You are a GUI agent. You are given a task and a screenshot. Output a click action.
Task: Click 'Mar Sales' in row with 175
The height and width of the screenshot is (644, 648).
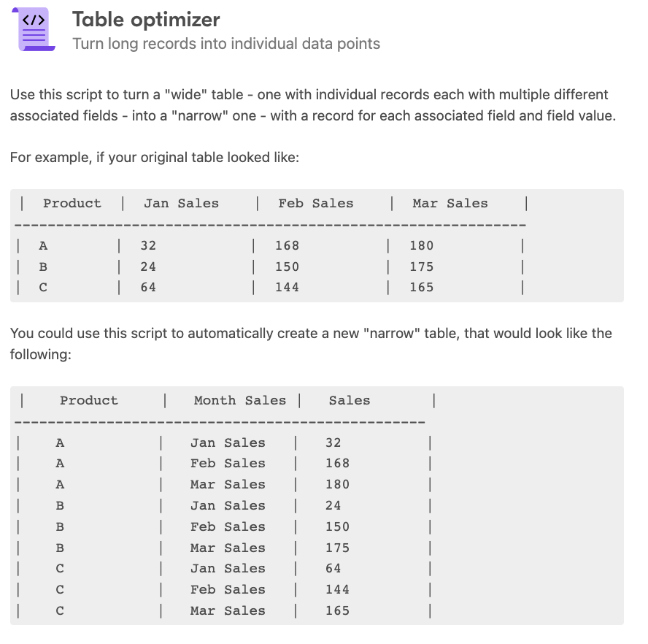(x=228, y=548)
